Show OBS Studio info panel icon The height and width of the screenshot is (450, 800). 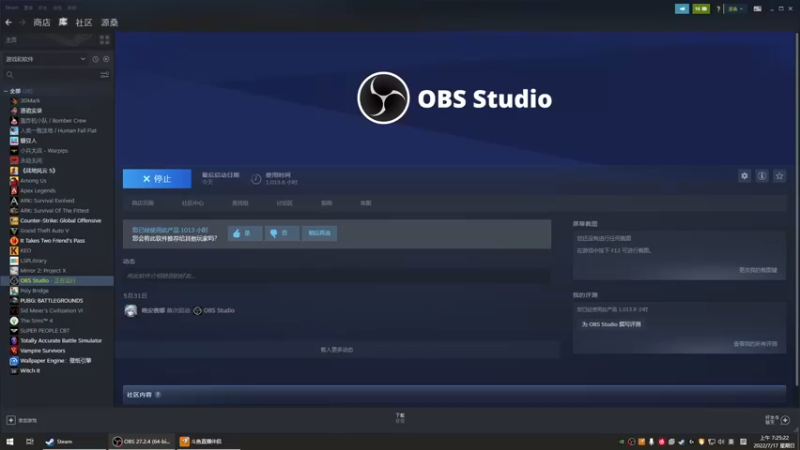tap(762, 176)
